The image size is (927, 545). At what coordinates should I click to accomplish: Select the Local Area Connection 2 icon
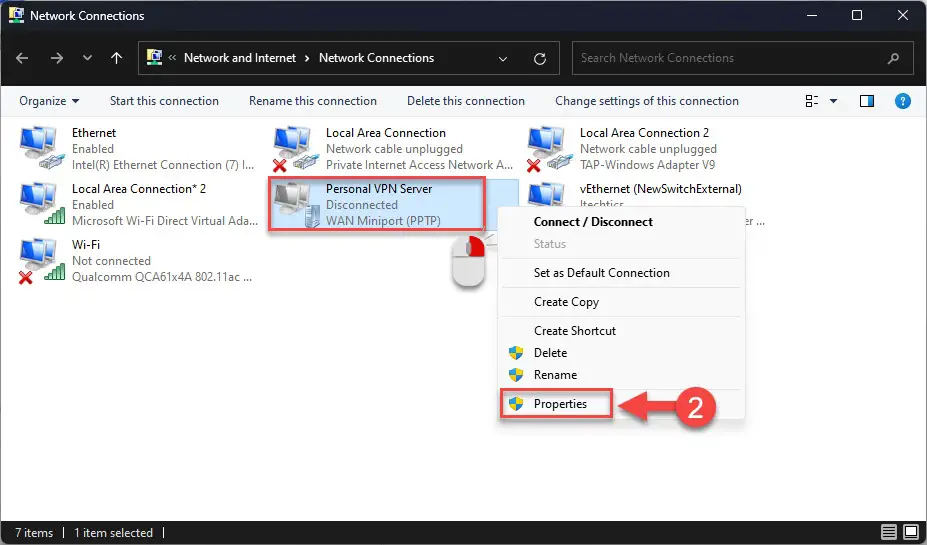click(x=547, y=148)
